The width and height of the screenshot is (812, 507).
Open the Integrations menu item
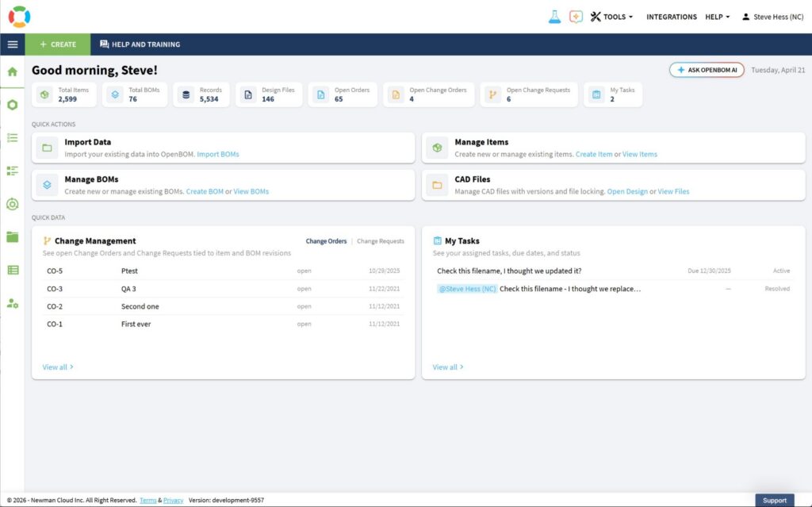tap(671, 17)
